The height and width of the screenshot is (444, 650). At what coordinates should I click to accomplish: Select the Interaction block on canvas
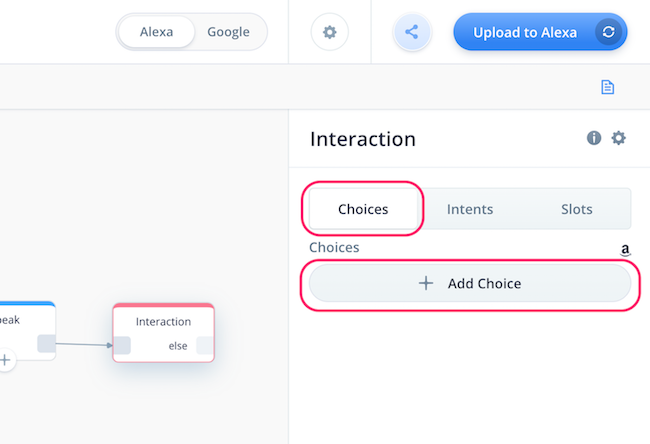(163, 332)
